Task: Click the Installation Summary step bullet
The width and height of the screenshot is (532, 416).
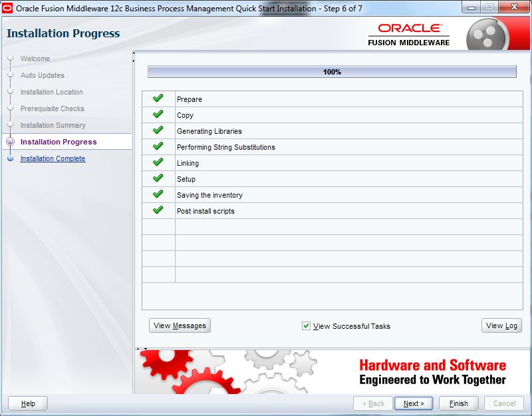Action: pyautogui.click(x=11, y=124)
